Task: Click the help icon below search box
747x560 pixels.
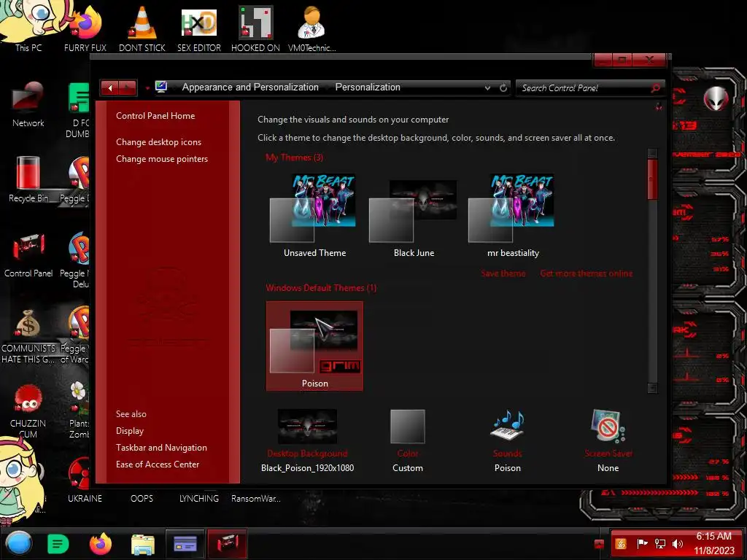Action: click(659, 106)
